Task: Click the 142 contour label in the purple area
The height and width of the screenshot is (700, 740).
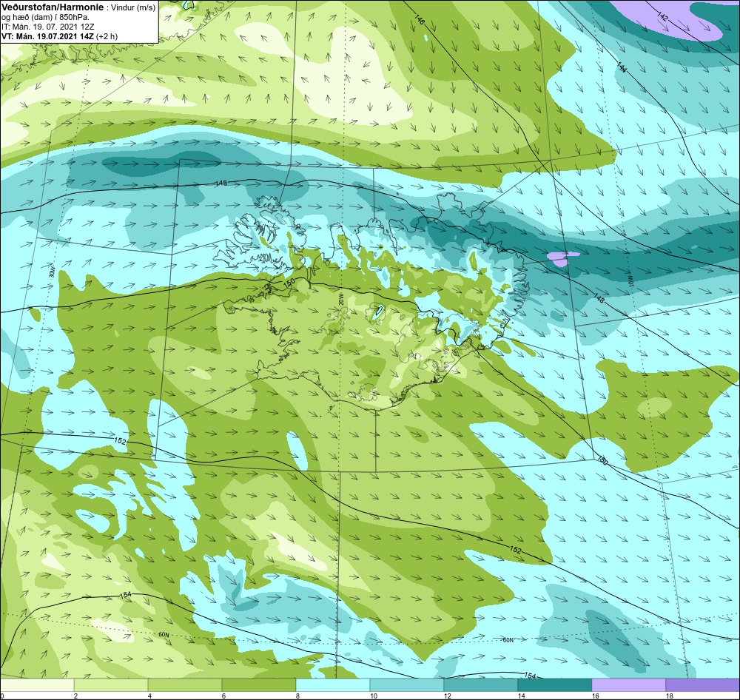Action: click(662, 16)
